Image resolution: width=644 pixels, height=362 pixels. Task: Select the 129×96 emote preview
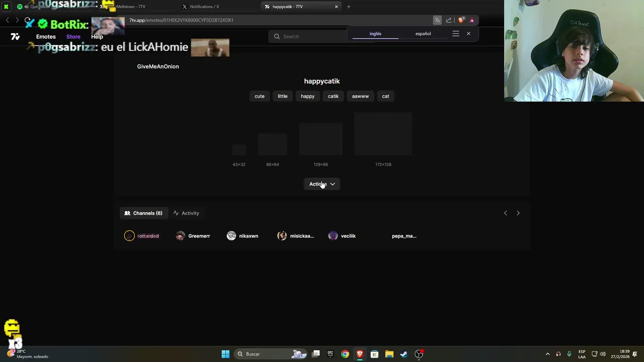[x=320, y=139]
